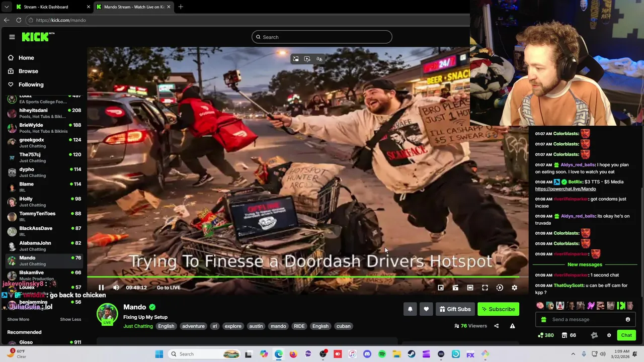
Task: Open the playback speed replay icon
Action: 500,288
